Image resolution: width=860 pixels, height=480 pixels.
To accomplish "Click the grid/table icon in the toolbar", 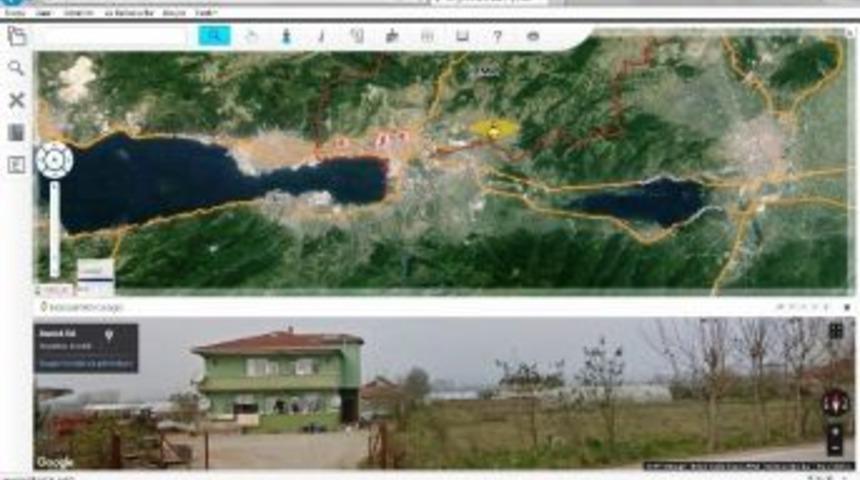I will click(x=427, y=37).
